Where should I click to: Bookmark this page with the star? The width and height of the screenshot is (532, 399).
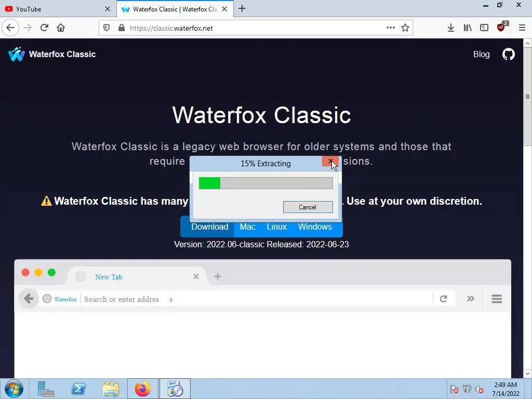click(405, 28)
